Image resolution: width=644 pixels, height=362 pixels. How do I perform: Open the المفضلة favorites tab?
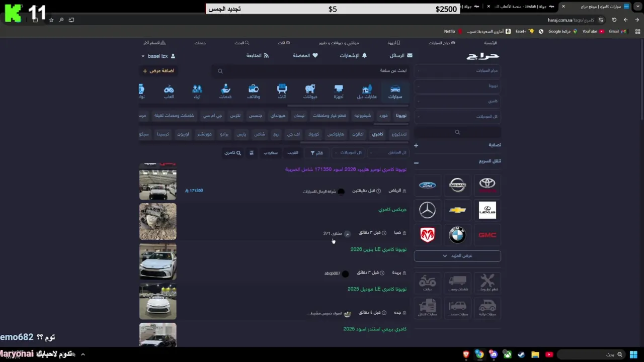pos(305,55)
